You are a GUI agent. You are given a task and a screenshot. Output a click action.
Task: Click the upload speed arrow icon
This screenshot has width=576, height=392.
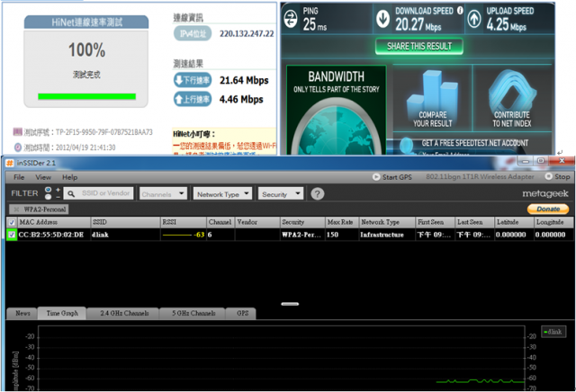(x=474, y=19)
